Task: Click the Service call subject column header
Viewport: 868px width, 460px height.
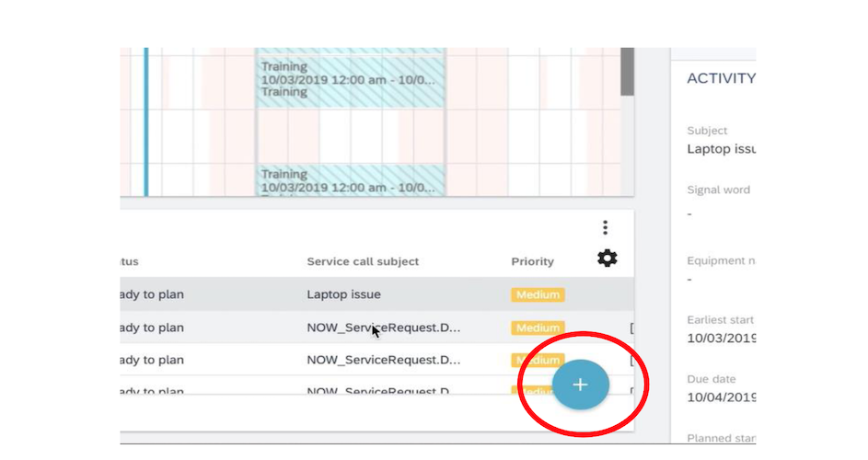Action: pyautogui.click(x=363, y=262)
